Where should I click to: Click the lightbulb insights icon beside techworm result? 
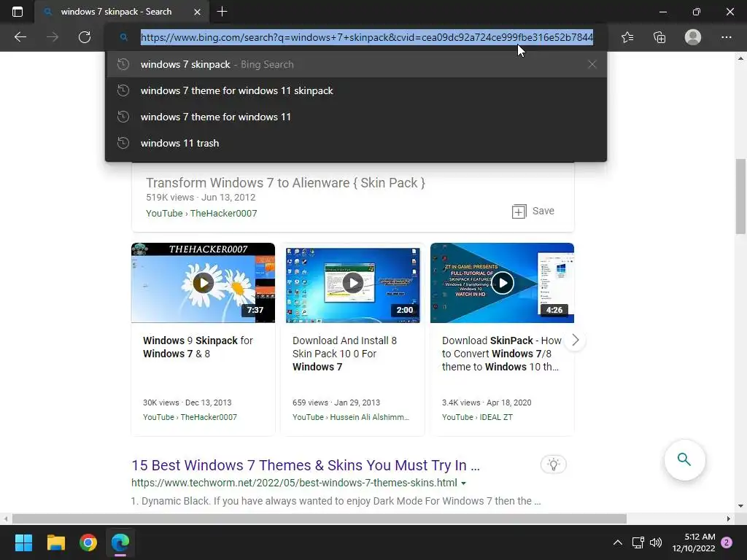(x=553, y=464)
